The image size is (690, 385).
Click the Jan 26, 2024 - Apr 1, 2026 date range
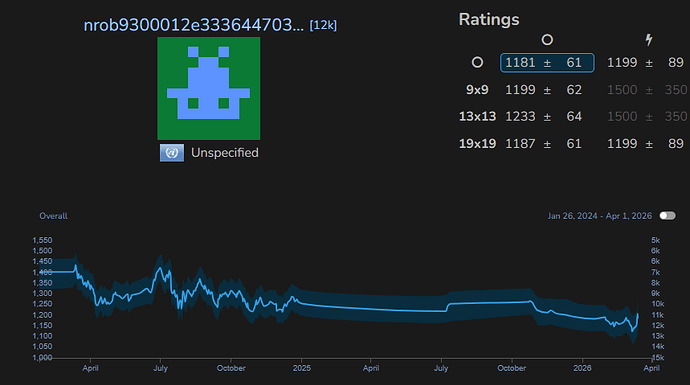click(x=599, y=216)
